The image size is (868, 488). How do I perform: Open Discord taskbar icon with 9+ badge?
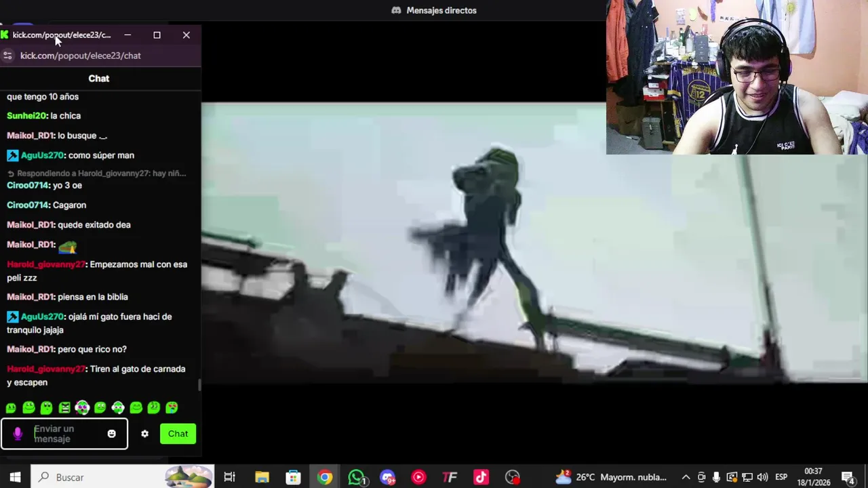click(387, 477)
